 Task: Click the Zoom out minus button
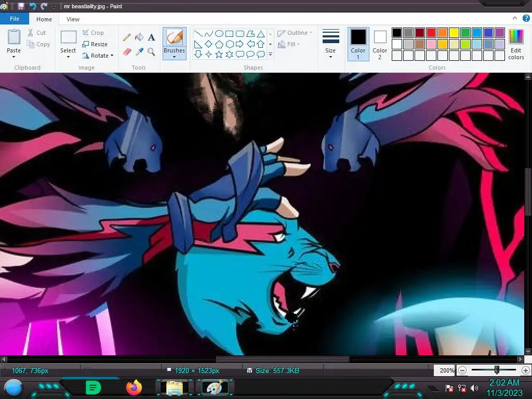point(462,370)
